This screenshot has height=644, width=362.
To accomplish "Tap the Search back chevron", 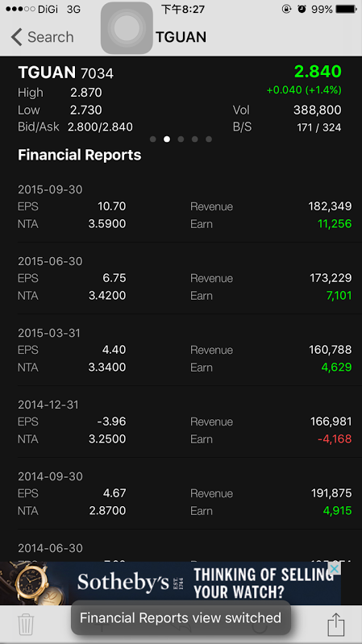I will tap(16, 37).
